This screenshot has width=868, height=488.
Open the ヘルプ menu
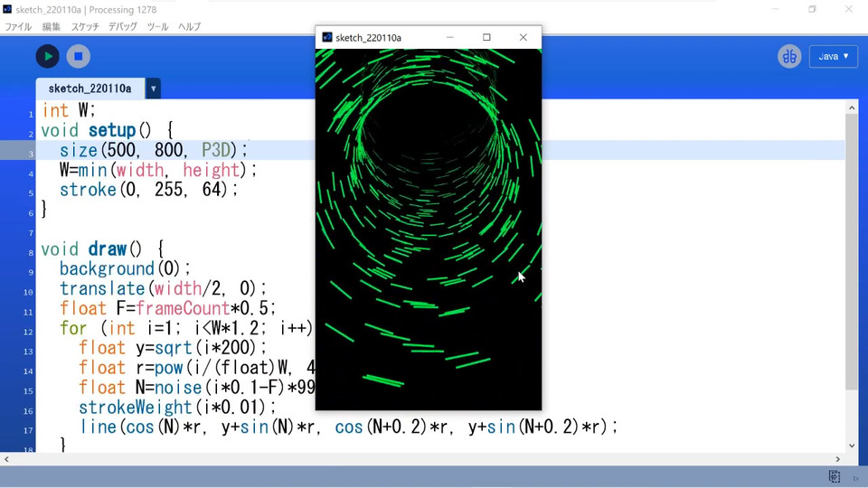pos(189,26)
